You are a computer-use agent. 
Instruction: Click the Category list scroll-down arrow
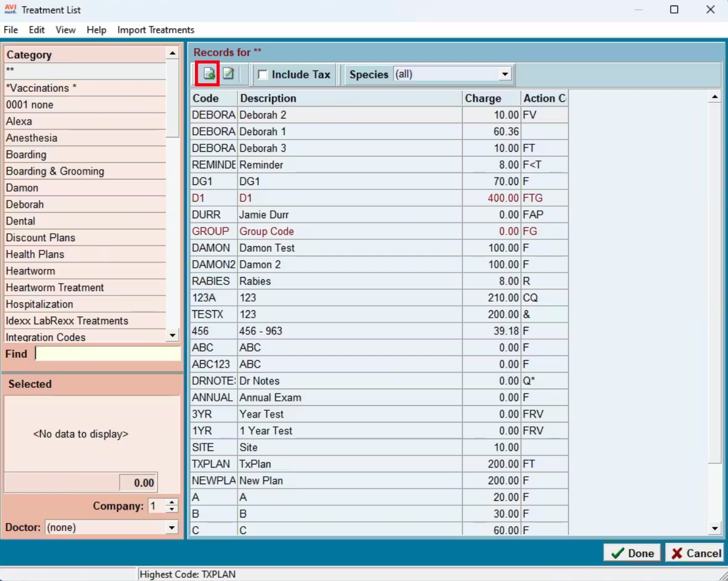[172, 335]
